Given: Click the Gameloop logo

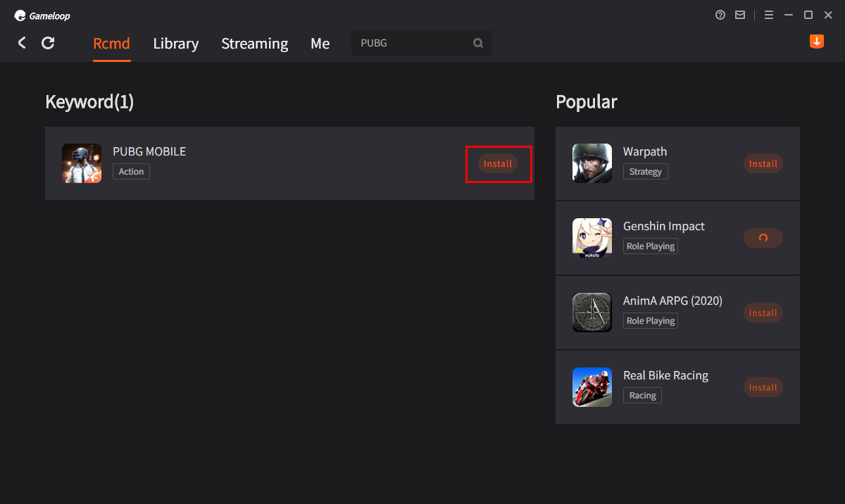Looking at the screenshot, I should pos(42,15).
